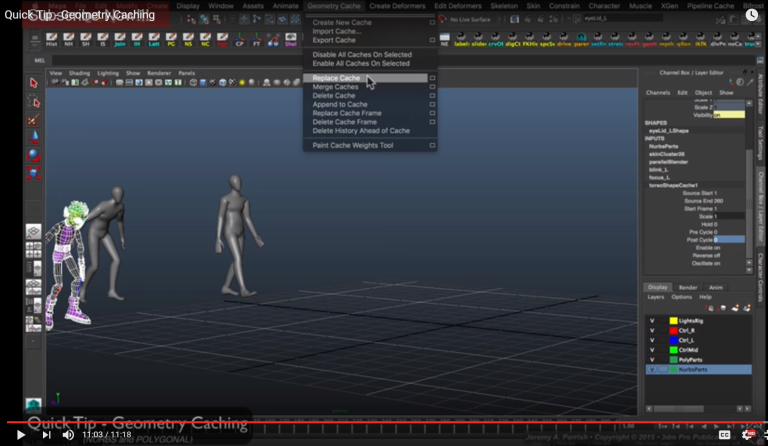Click the magnet icon beside No Live Surface

(x=442, y=19)
